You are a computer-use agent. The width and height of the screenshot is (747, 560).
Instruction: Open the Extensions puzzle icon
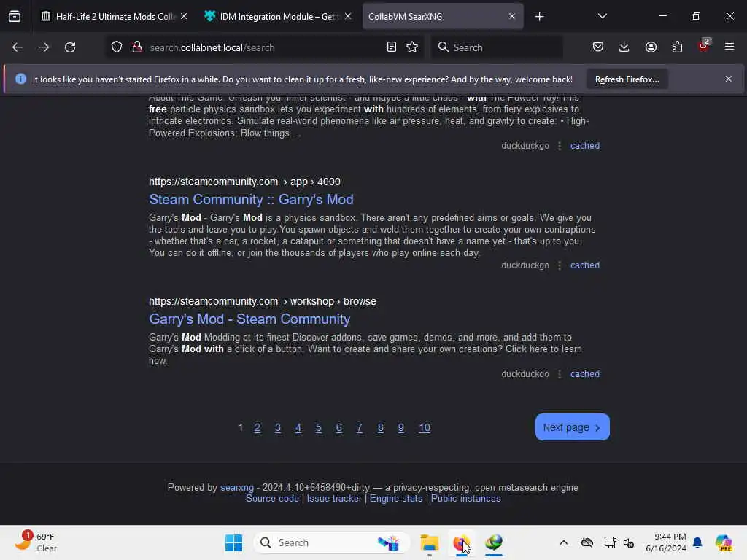[677, 47]
